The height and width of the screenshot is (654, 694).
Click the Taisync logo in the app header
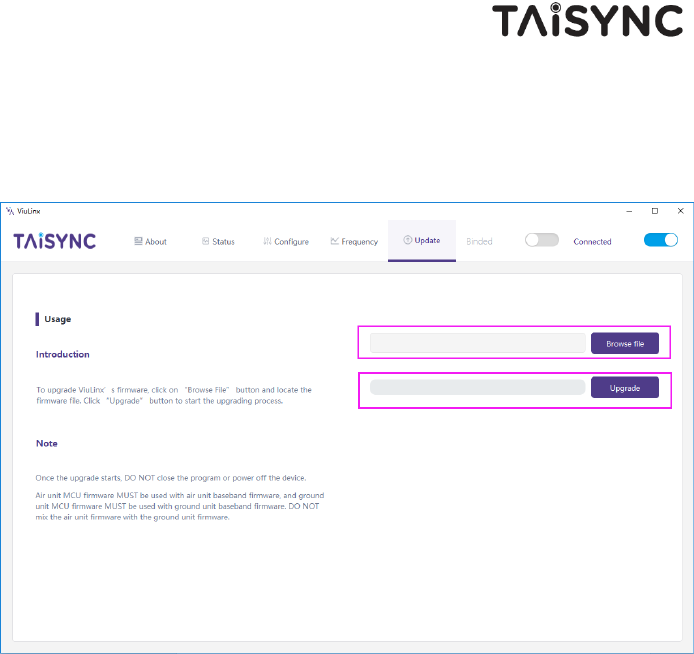click(54, 241)
